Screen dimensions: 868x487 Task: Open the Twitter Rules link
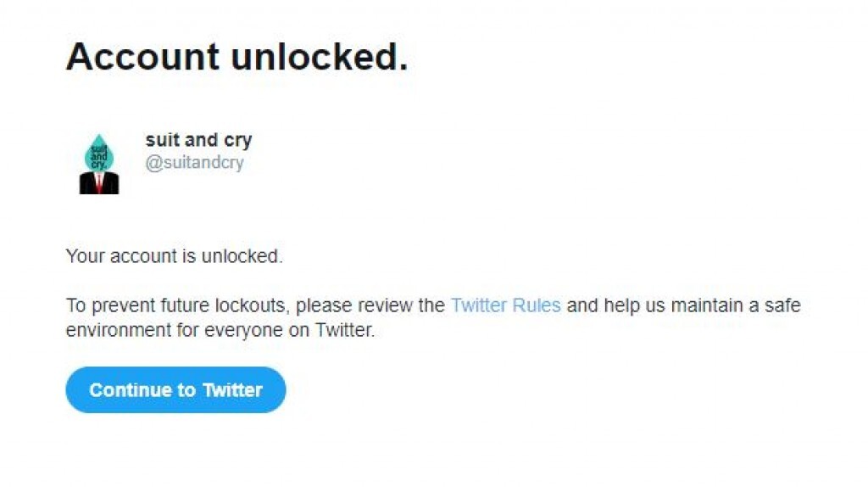[505, 305]
